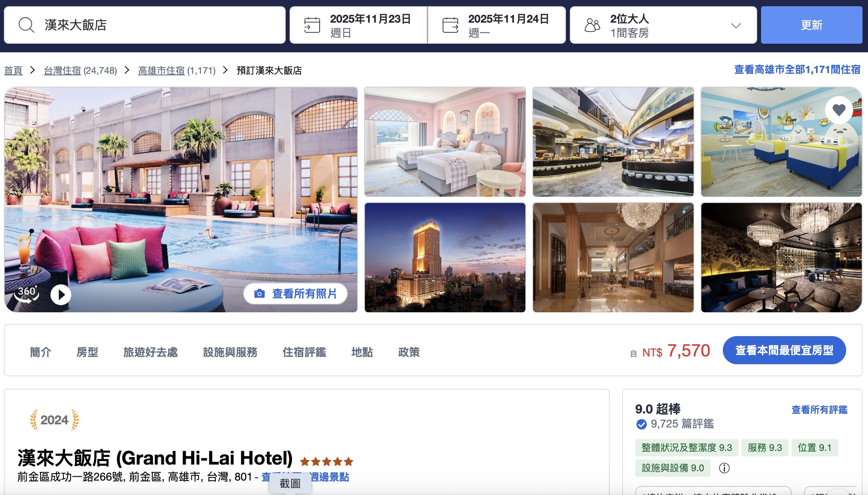Favorite the hotel with heart icon

(x=839, y=110)
